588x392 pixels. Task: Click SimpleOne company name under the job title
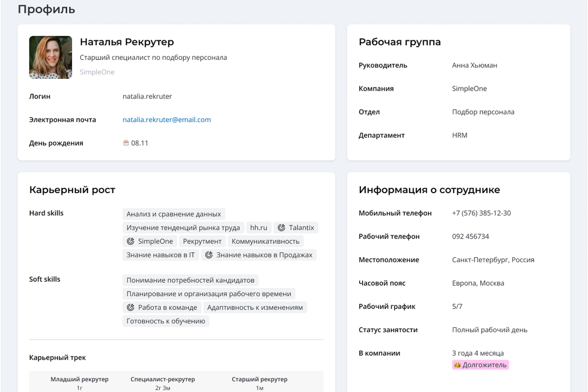tap(97, 72)
